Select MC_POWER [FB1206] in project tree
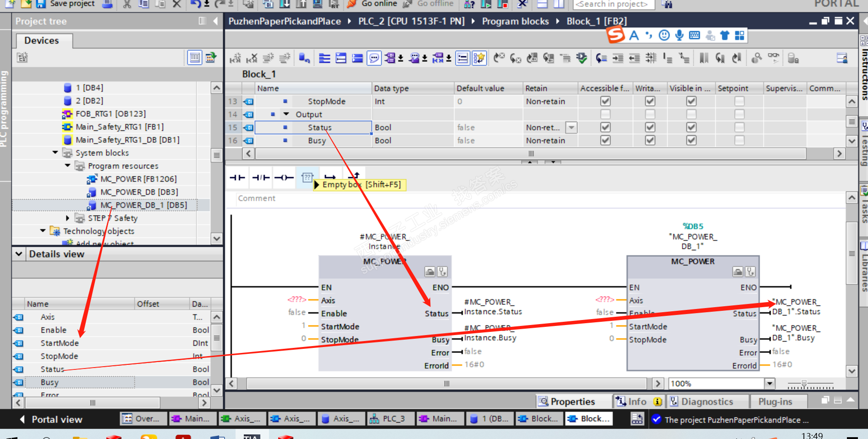This screenshot has height=439, width=868. 138,179
